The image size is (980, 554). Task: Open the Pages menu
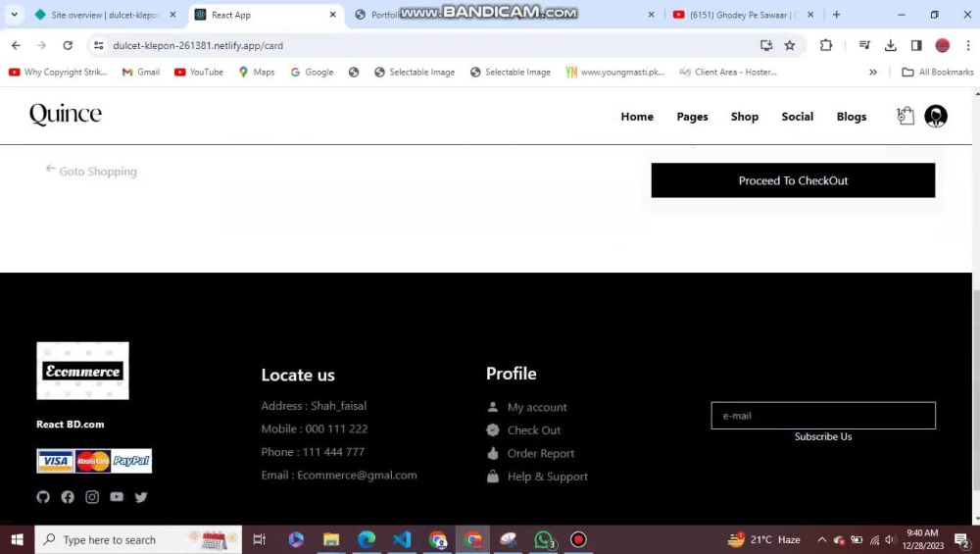[692, 117]
